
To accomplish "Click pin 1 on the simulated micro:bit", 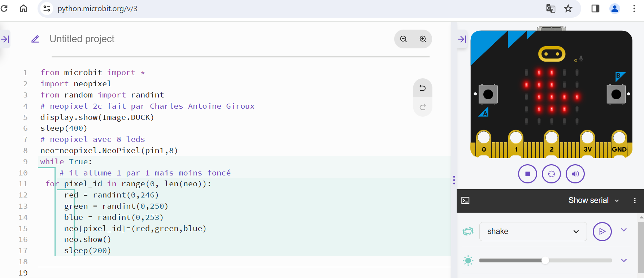I will click(515, 144).
